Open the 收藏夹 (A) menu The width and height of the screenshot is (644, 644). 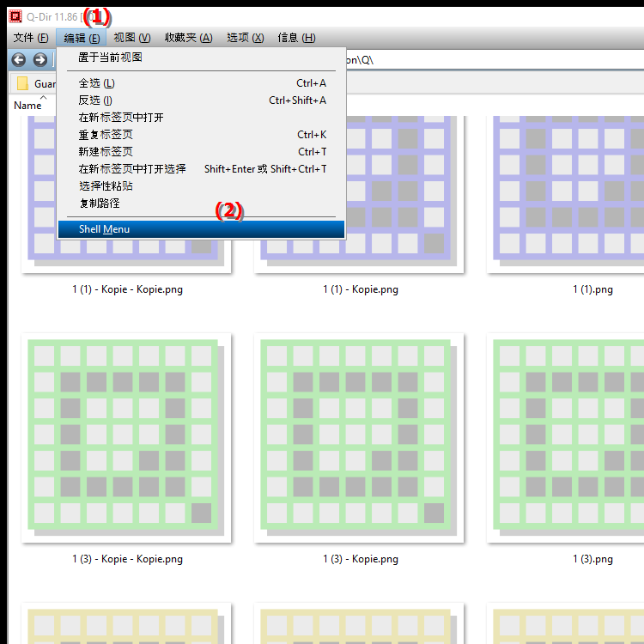pos(189,38)
